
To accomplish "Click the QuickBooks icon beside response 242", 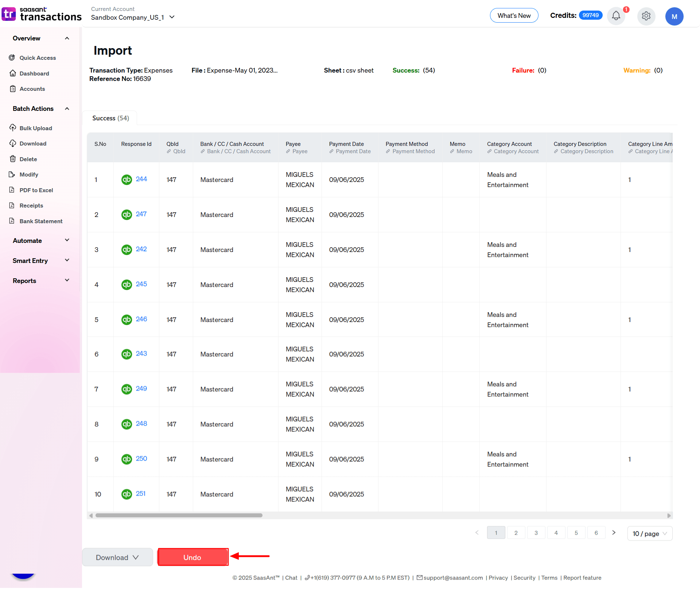I will point(127,249).
